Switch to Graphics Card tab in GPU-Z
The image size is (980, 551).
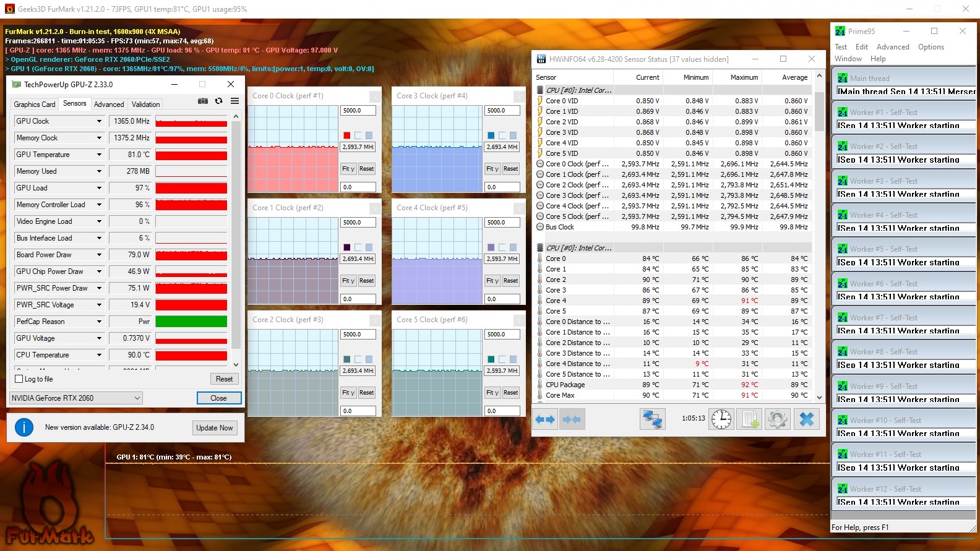35,105
